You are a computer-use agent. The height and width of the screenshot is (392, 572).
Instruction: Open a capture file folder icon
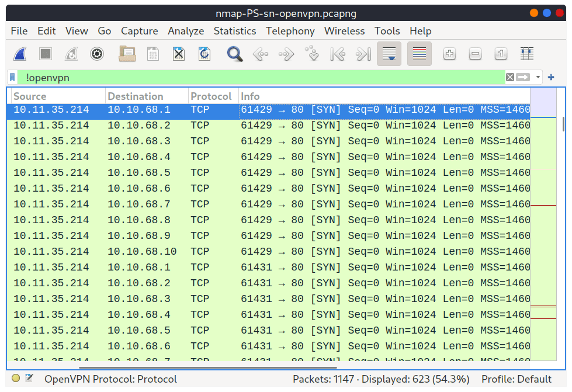pyautogui.click(x=127, y=54)
